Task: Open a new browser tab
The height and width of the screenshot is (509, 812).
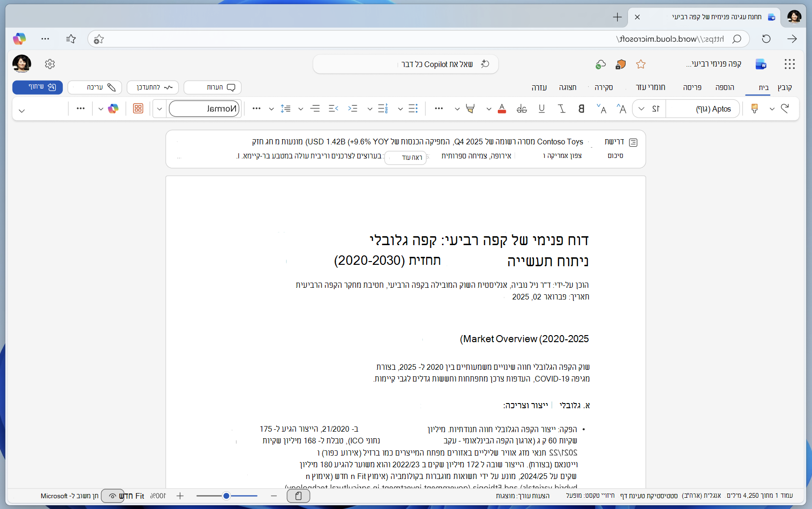Action: coord(617,17)
